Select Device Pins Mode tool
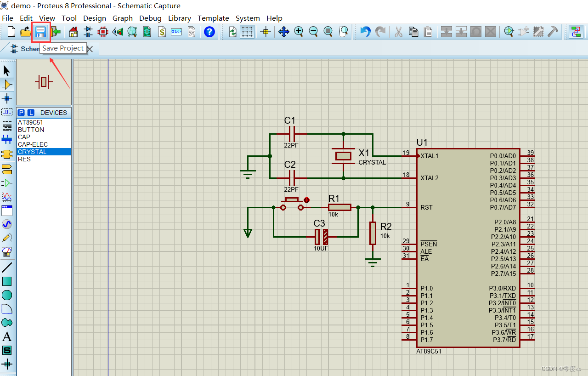The image size is (588, 376). point(7,183)
